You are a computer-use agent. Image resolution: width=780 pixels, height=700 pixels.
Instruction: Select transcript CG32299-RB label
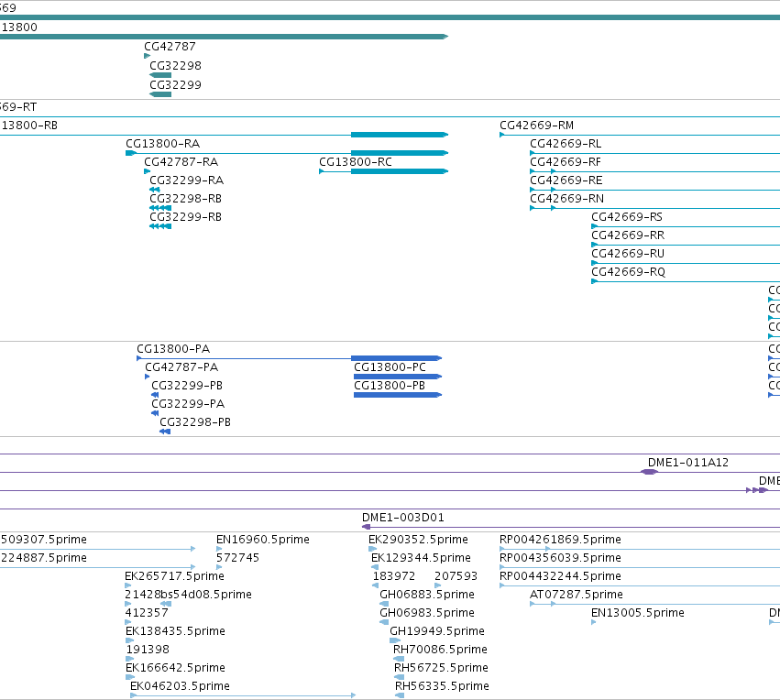point(185,217)
